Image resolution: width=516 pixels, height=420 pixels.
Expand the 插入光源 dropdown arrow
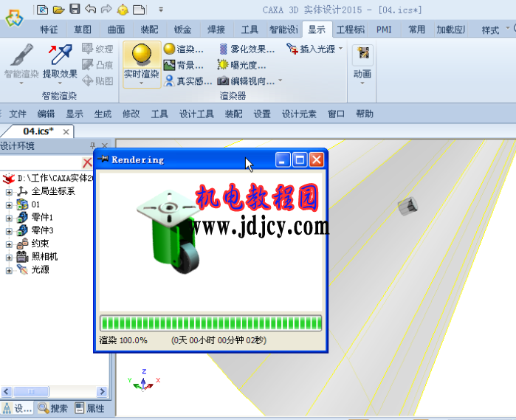coord(341,49)
